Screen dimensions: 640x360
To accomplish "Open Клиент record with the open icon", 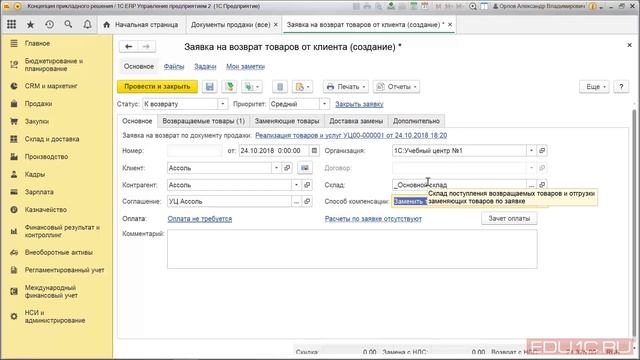I will click(x=287, y=168).
